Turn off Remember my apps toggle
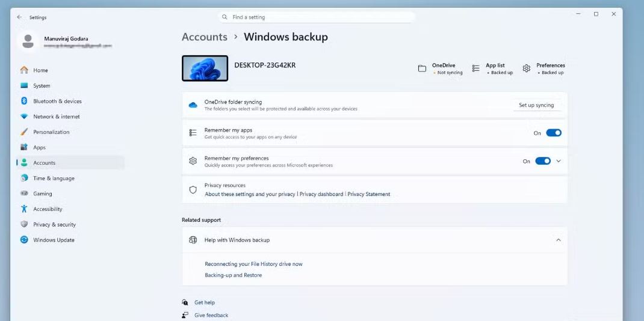The image size is (644, 321). point(554,133)
